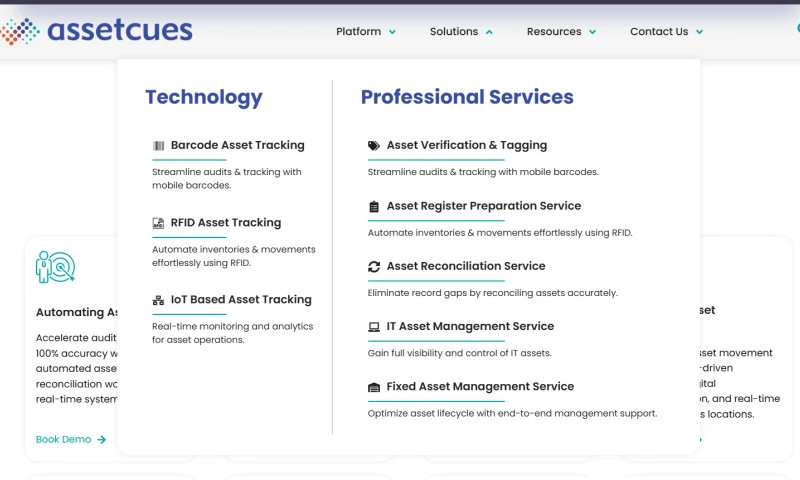
Task: Collapse the Solutions dropdown chevron
Action: pos(489,32)
